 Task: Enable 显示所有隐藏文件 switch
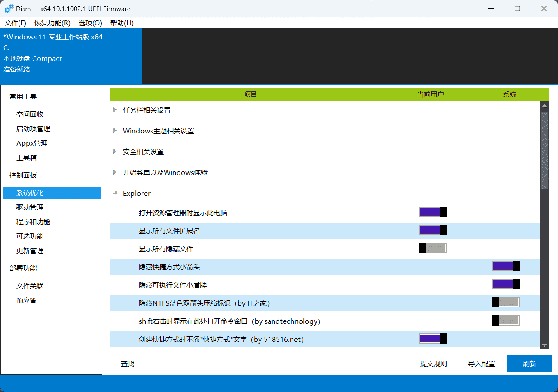[432, 248]
